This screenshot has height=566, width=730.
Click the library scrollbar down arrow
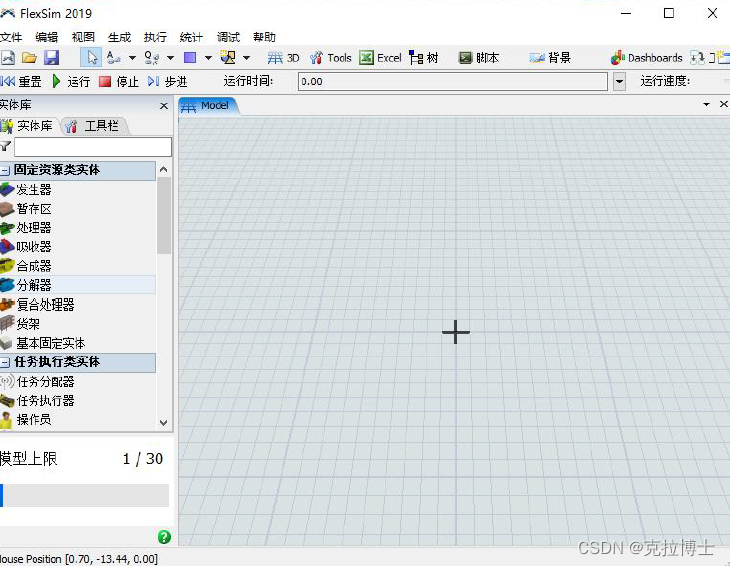(x=163, y=423)
